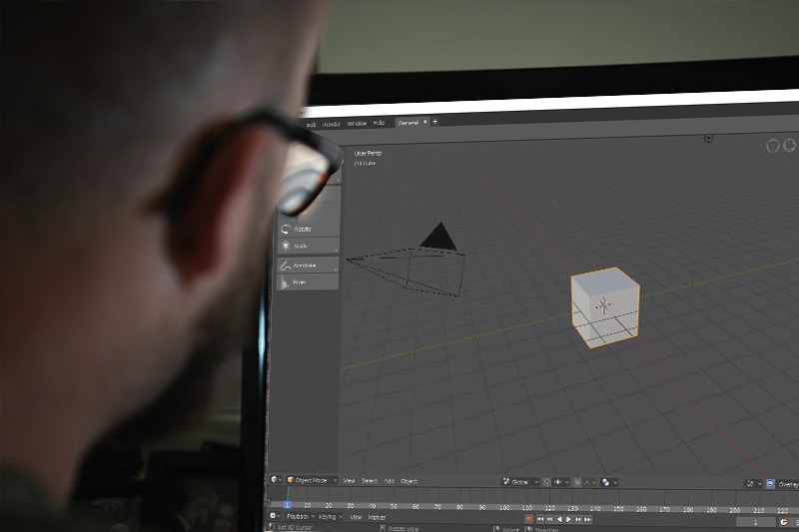799x532 pixels.
Task: Toggle the auto keying record button
Action: [x=529, y=519]
